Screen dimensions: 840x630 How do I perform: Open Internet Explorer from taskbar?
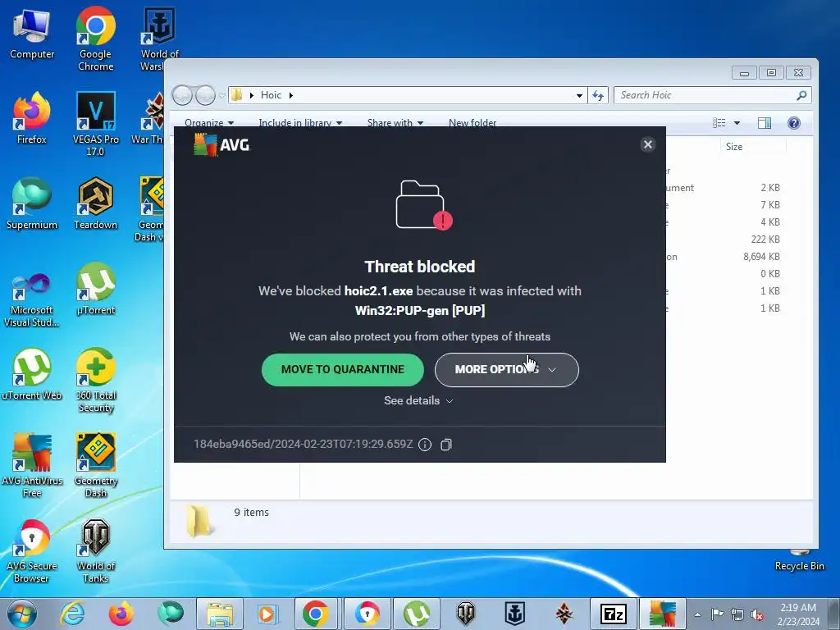(x=72, y=614)
